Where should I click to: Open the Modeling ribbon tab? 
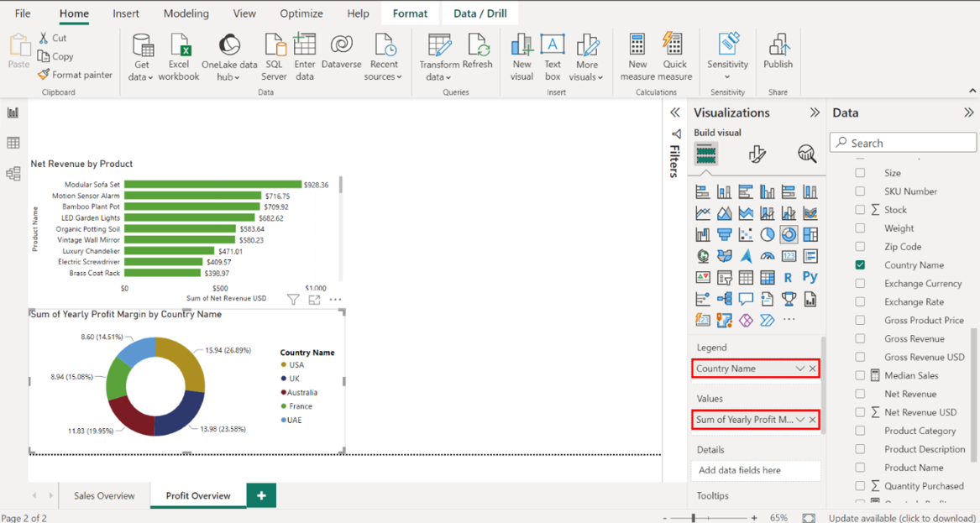(x=186, y=13)
